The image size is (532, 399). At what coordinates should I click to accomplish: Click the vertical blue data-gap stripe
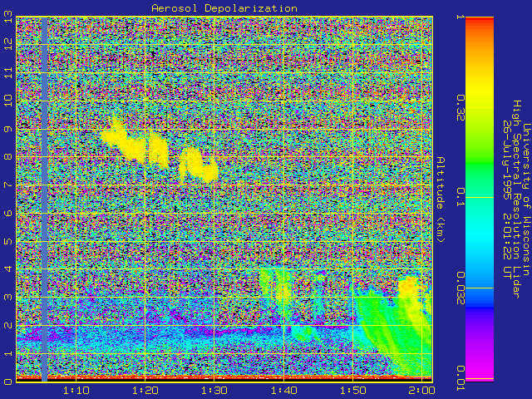pyautogui.click(x=44, y=199)
